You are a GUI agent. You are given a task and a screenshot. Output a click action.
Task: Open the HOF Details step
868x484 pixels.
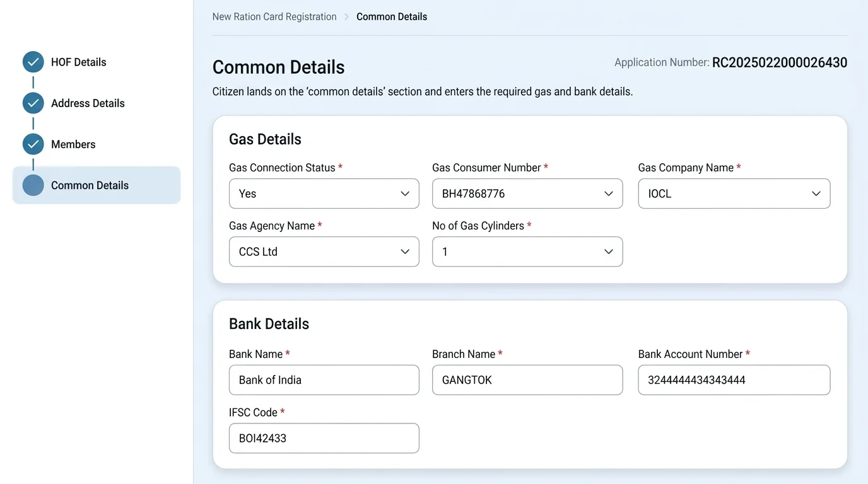pyautogui.click(x=79, y=62)
